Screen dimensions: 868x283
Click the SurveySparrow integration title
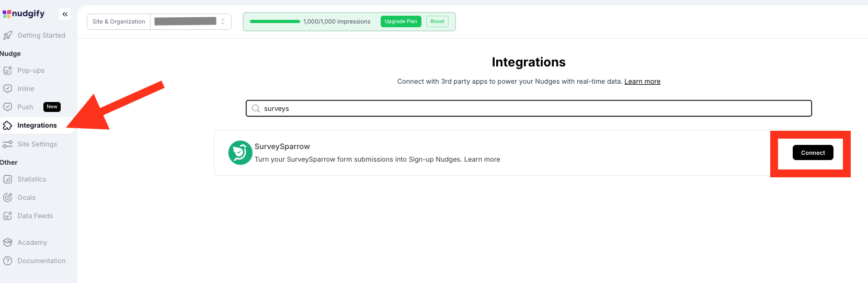tap(282, 146)
